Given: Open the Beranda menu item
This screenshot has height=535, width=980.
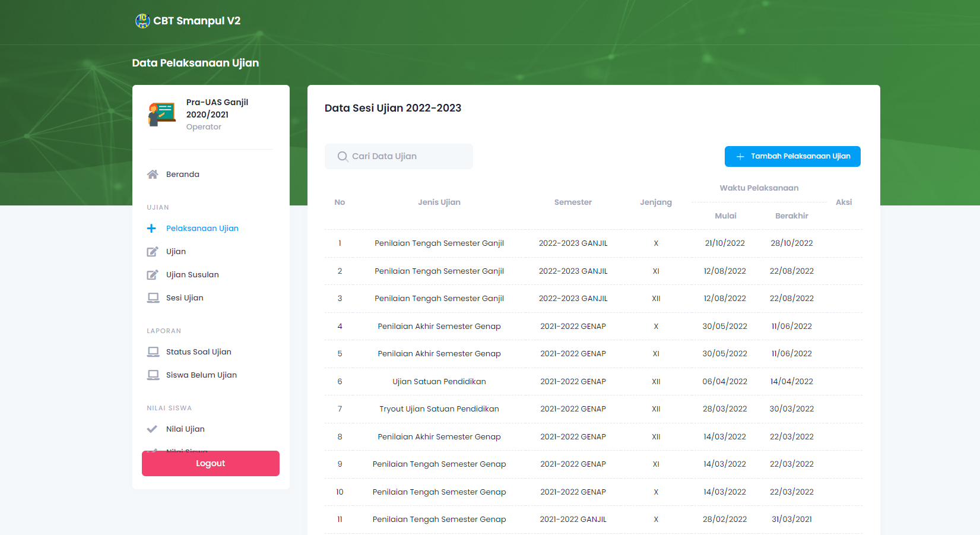Looking at the screenshot, I should pos(183,175).
